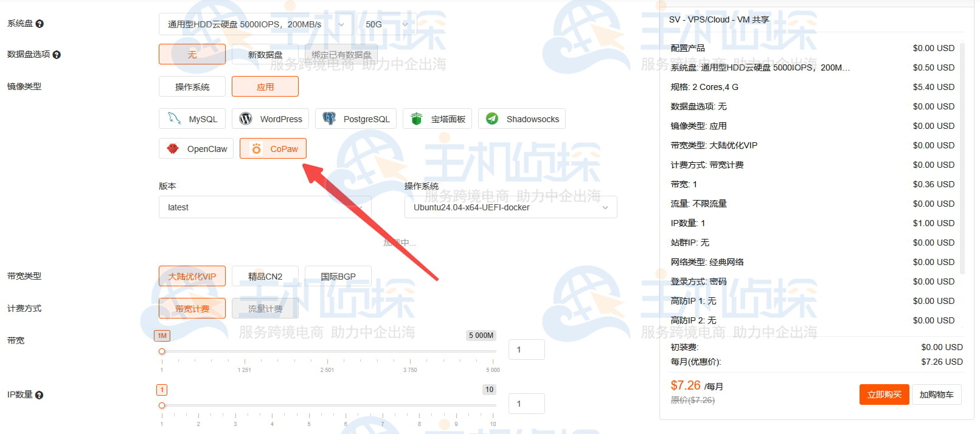Image resolution: width=980 pixels, height=434 pixels.
Task: Click the help icon beside 系统盘
Action: tap(40, 24)
